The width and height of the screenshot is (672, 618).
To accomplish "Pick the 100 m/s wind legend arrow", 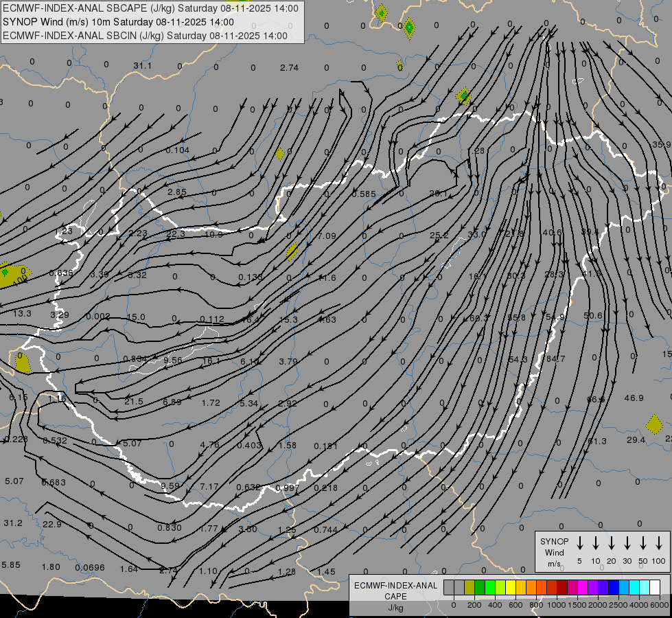I will (x=659, y=543).
